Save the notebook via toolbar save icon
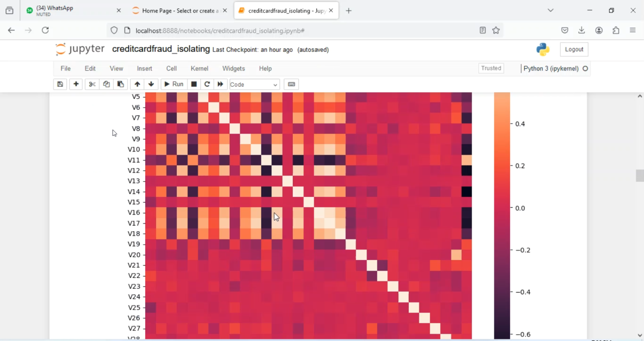 pos(60,84)
